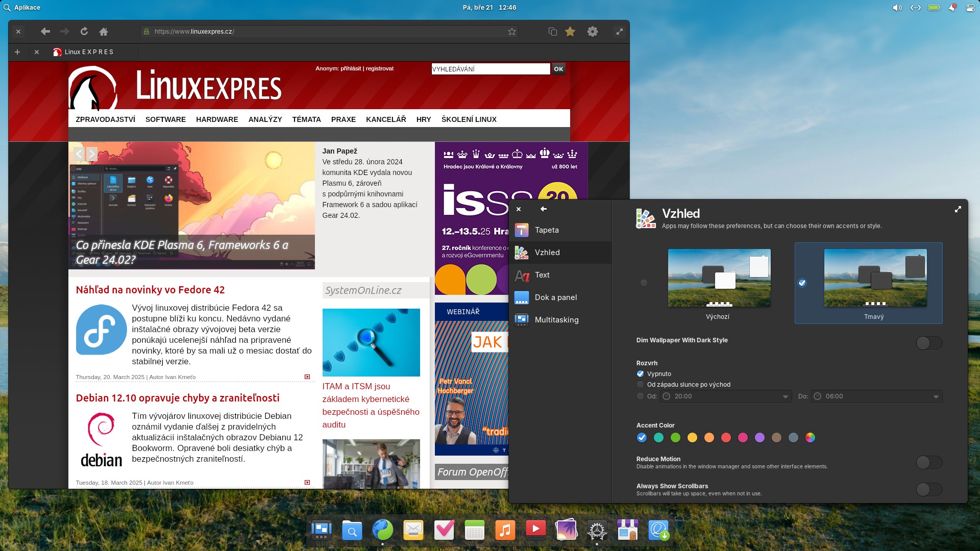
Task: Toggle Dim Wallpaper With Dark Style
Action: click(929, 343)
